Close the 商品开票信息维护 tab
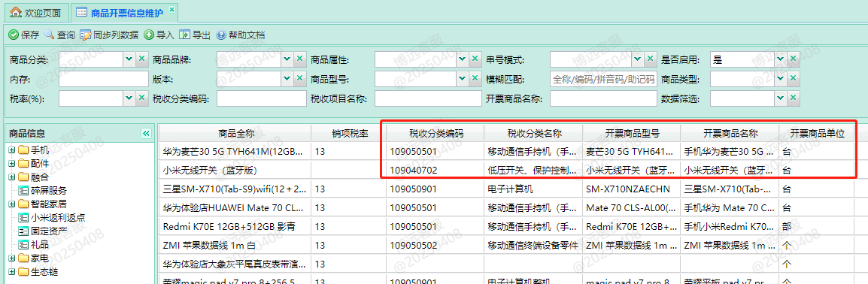 pyautogui.click(x=171, y=10)
